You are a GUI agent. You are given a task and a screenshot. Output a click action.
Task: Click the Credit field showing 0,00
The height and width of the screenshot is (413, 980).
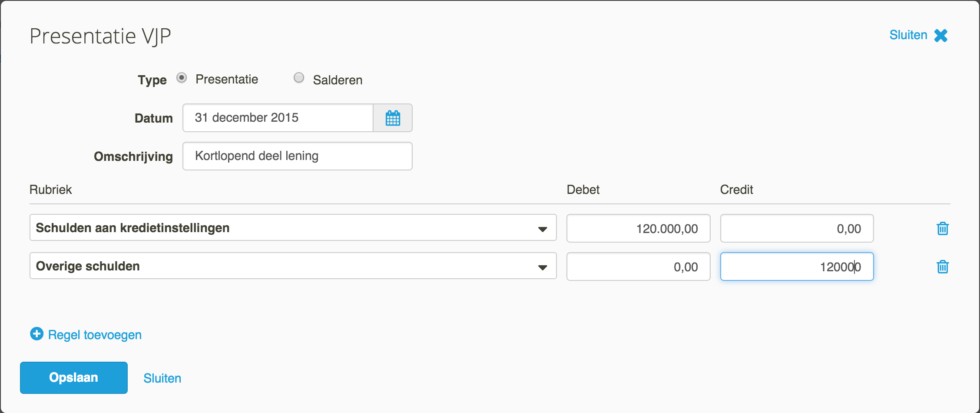point(797,228)
